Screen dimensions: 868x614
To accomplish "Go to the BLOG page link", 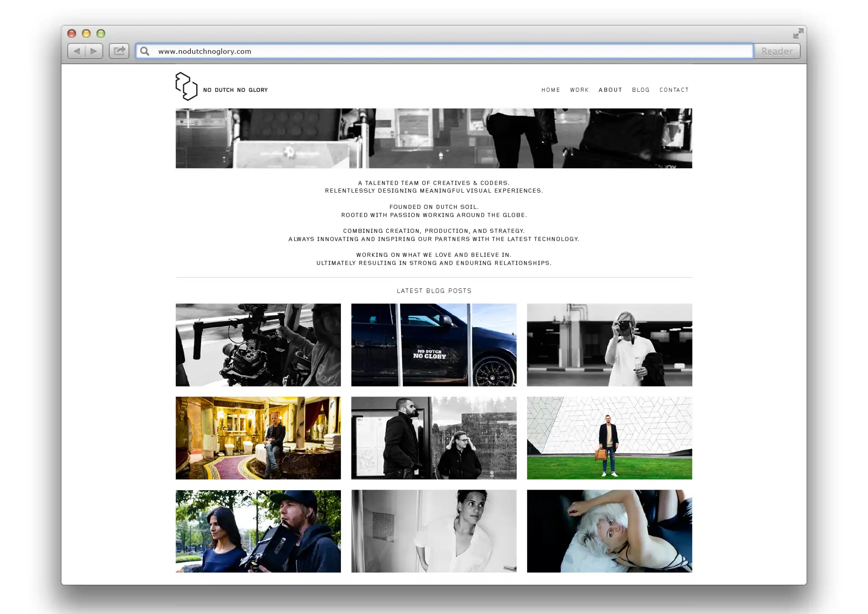I will point(641,90).
